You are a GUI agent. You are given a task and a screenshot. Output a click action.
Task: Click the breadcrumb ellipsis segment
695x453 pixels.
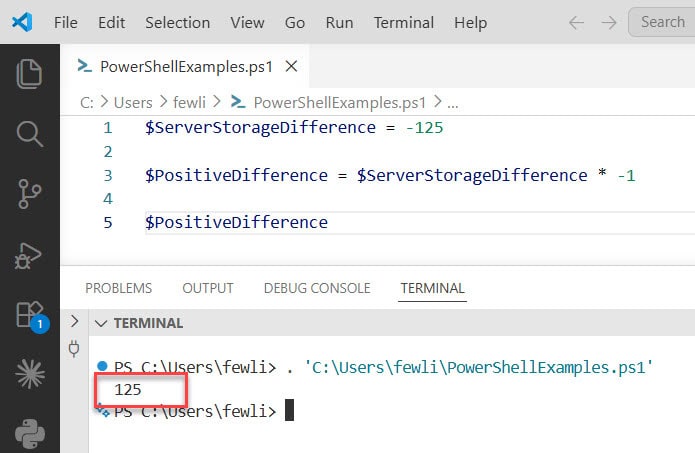(453, 104)
